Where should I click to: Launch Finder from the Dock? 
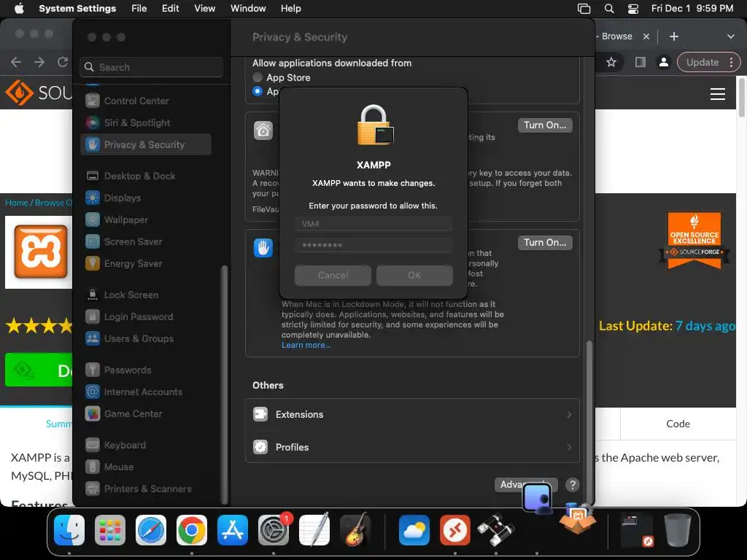[69, 529]
